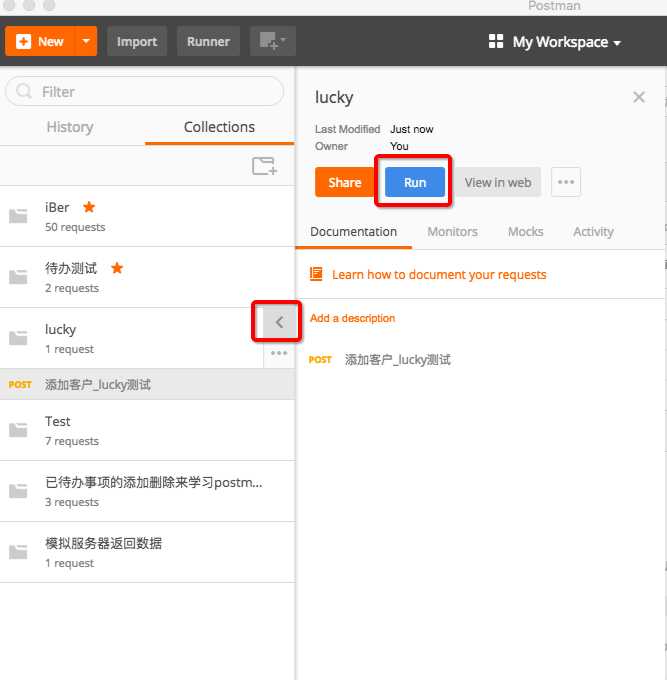Open the new window/tab icon dropdown

[273, 42]
